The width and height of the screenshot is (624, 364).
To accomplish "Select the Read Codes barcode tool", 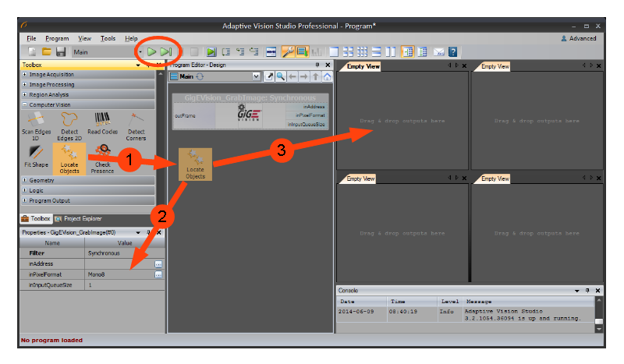I will coord(102,124).
